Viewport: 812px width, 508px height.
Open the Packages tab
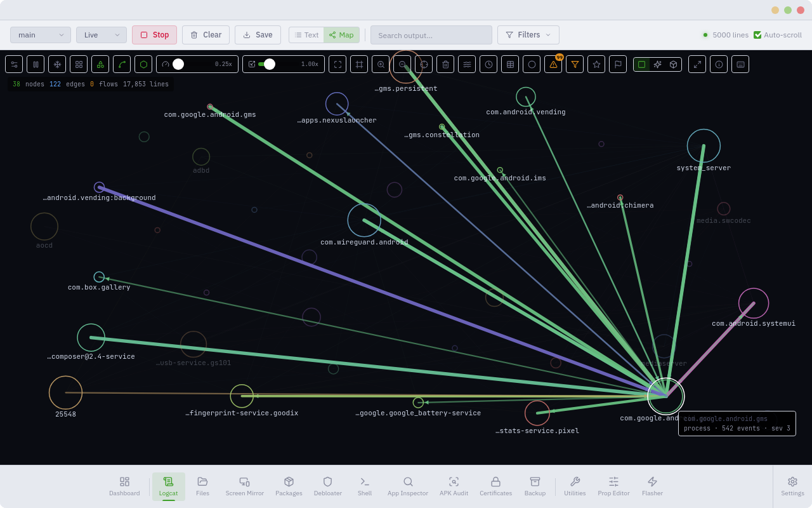pos(289,486)
